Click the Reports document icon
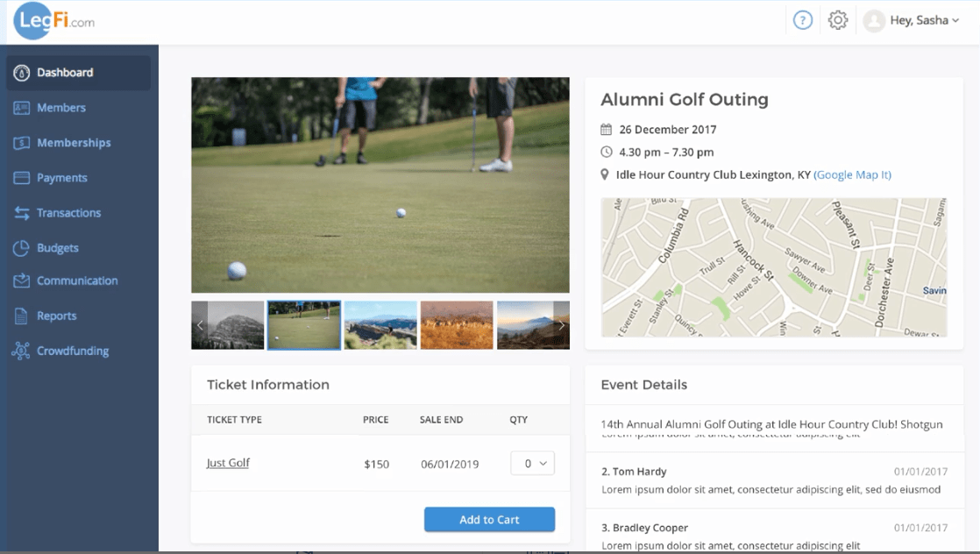The image size is (980, 554). click(x=22, y=316)
